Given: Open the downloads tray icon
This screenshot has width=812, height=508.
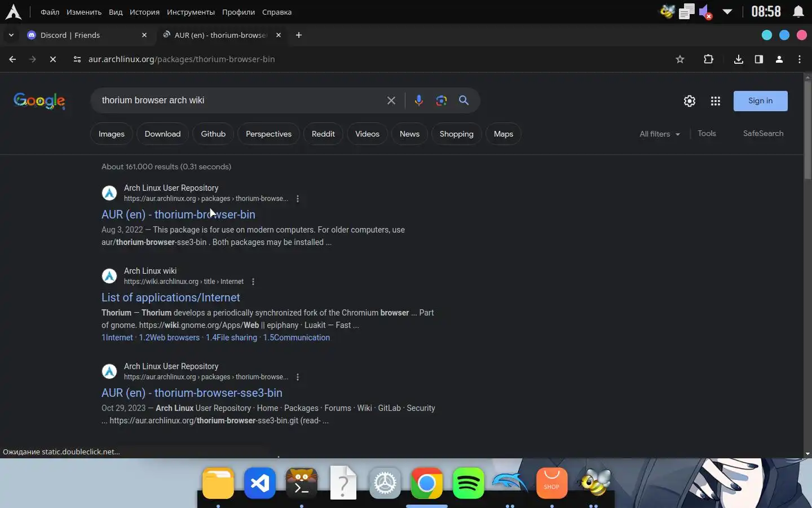Looking at the screenshot, I should (x=739, y=59).
